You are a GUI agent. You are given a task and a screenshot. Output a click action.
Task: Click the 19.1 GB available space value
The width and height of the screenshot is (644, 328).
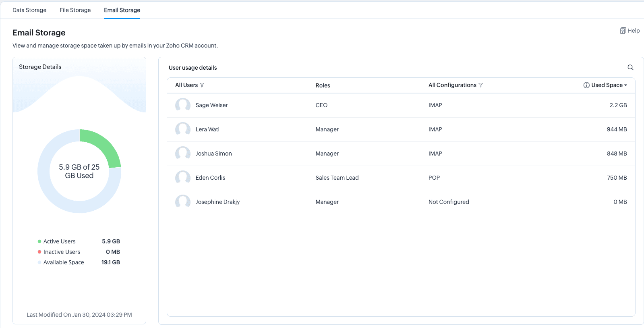coord(111,262)
